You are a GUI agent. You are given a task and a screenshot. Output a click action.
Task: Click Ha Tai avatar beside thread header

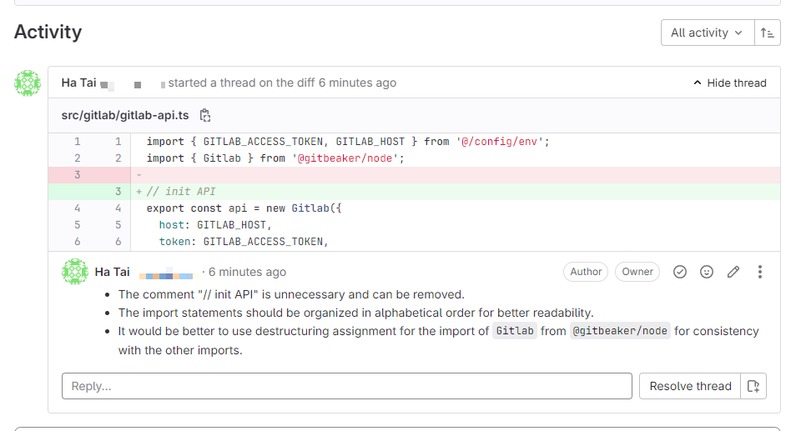[x=27, y=83]
